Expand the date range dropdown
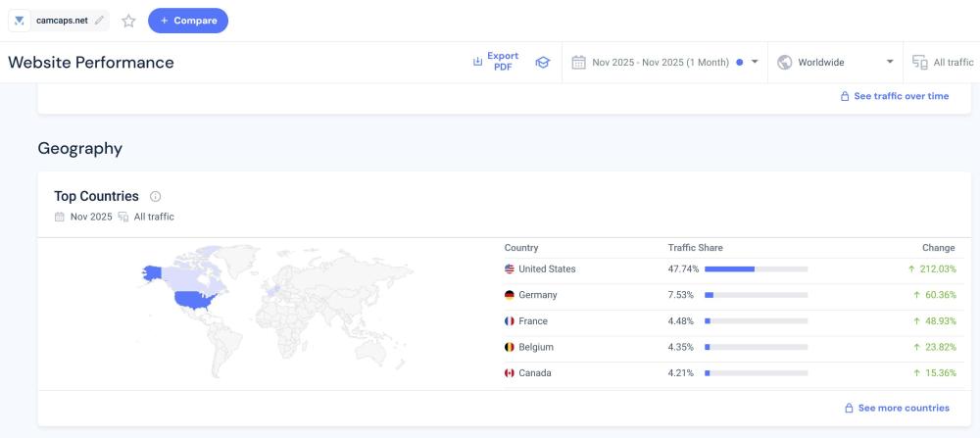Image resolution: width=980 pixels, height=438 pixels. click(755, 63)
